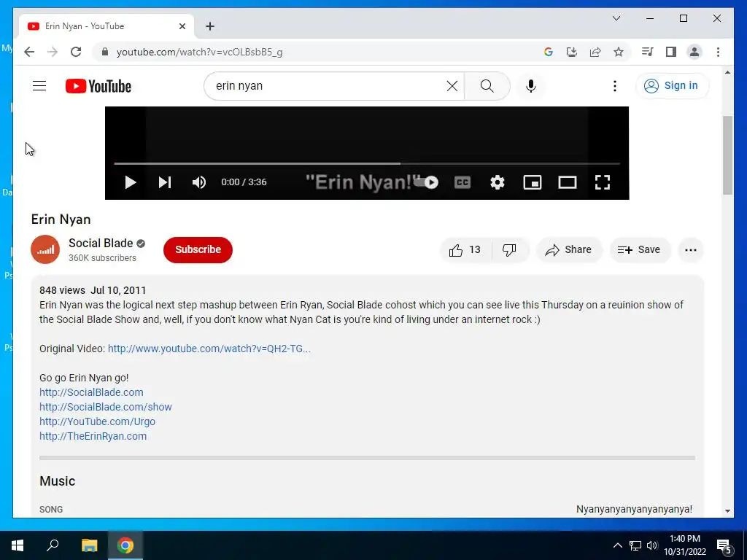Go to the YouTube home logo
747x560 pixels.
coord(98,86)
